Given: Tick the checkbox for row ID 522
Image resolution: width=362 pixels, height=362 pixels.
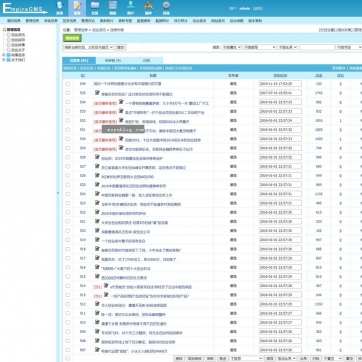Looking at the screenshot, I should (x=68, y=212).
